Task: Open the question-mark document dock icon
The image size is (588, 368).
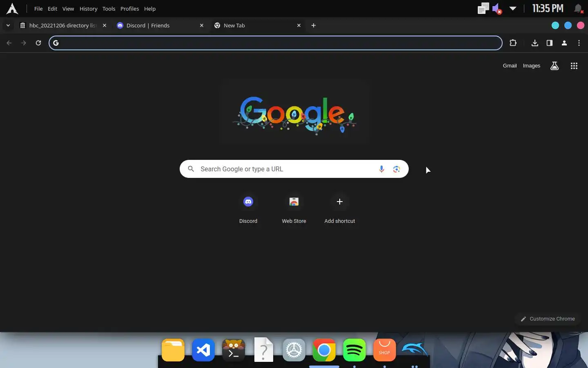Action: pyautogui.click(x=264, y=350)
